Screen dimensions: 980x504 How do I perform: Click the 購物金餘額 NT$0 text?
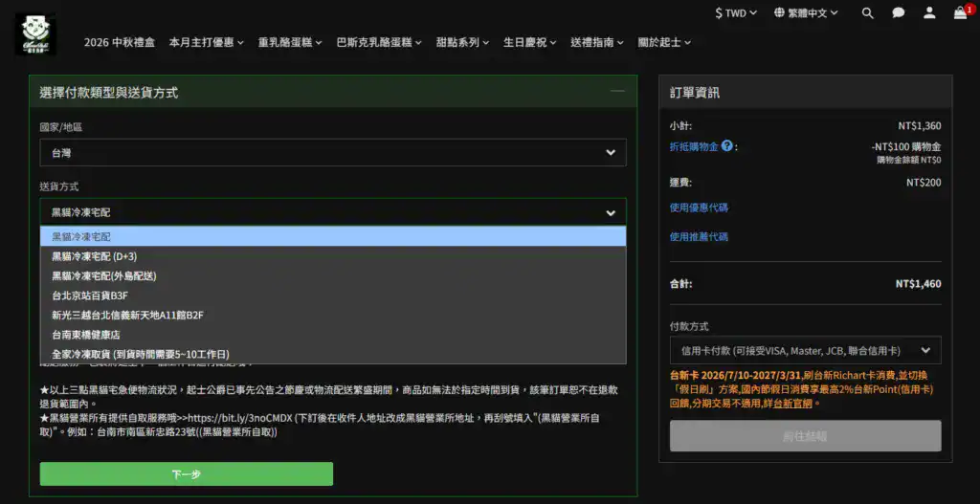[909, 160]
